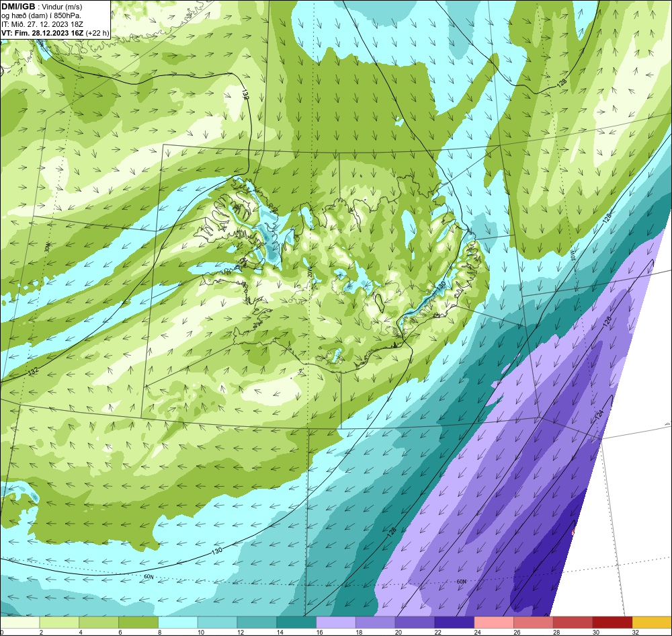Pick the 4–6 m/s green legend swatch

click(x=99, y=623)
